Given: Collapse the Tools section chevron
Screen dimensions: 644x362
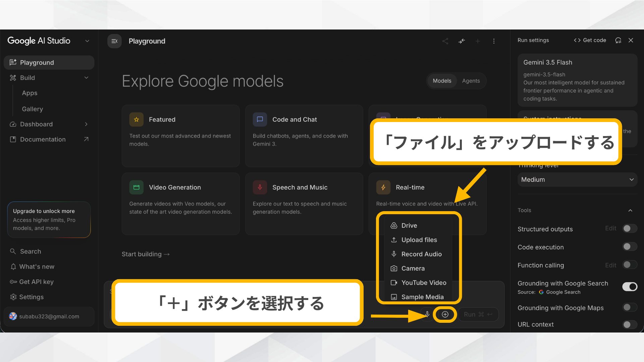Looking at the screenshot, I should 630,210.
